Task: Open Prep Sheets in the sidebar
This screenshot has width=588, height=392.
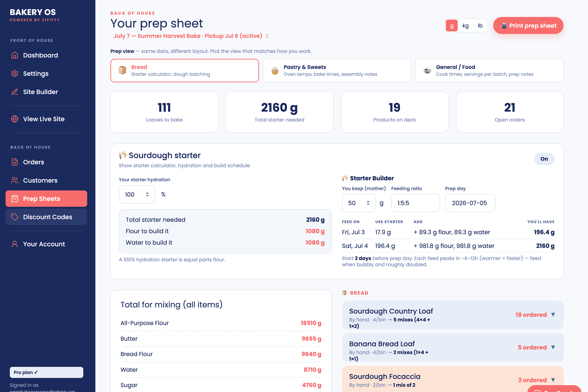Action: tap(46, 199)
